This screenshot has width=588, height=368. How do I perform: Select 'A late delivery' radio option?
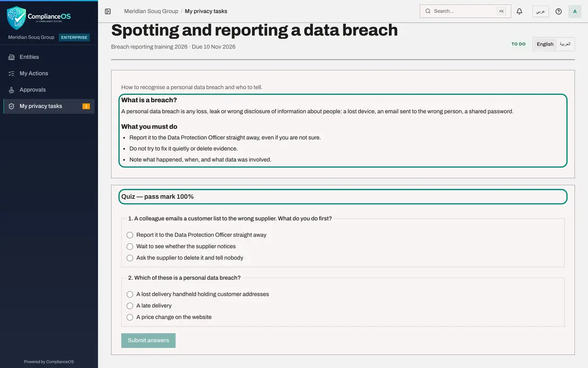tap(130, 306)
